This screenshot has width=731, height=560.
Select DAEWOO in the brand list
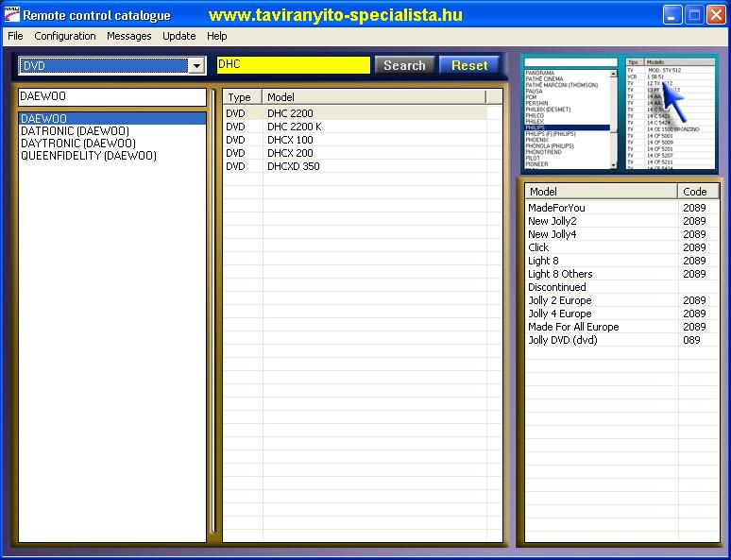[x=112, y=118]
